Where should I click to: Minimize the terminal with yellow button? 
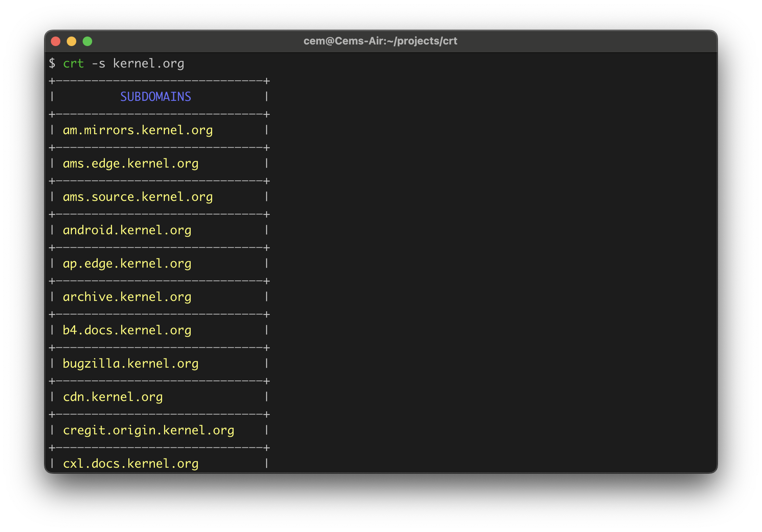coord(72,41)
